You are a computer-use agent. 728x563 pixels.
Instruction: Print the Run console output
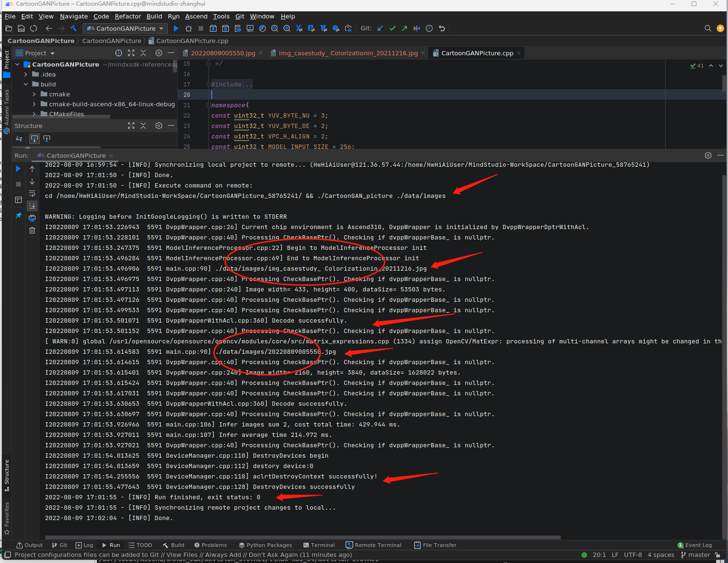click(32, 218)
